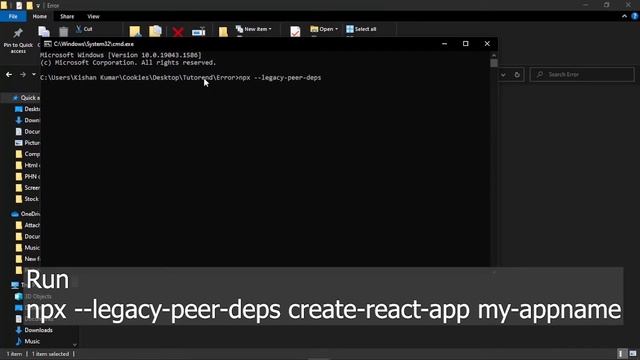Click the Copy icon in ribbon
This screenshot has height=360, width=640.
point(44,31)
